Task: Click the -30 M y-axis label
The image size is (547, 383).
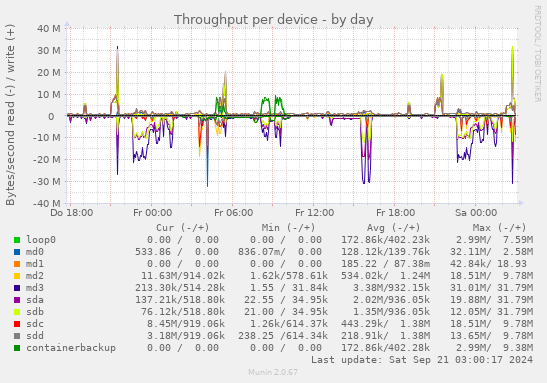Action: [x=47, y=182]
